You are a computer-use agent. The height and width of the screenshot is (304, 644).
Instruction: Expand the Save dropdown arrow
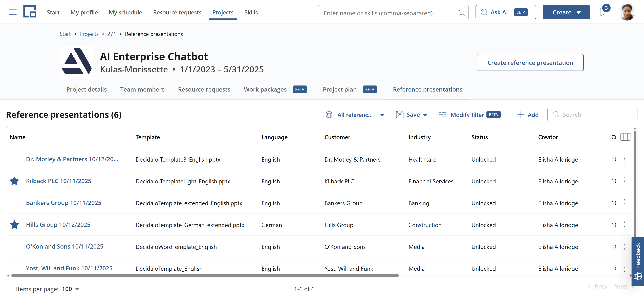(425, 115)
